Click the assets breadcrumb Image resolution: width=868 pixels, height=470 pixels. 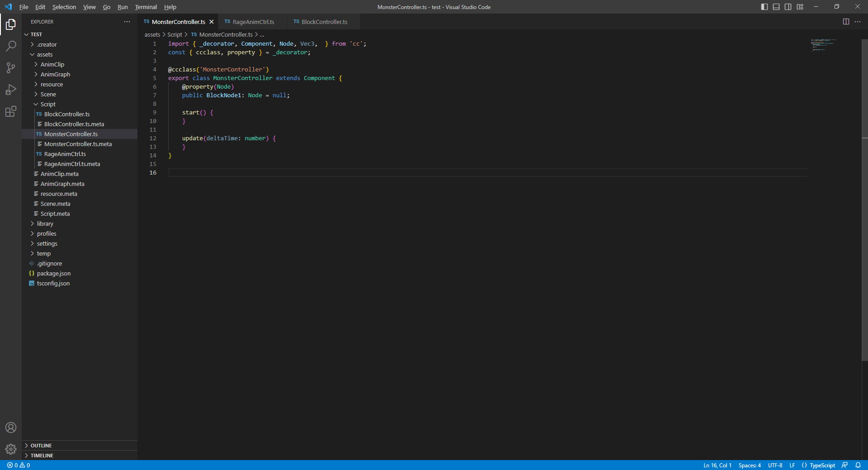pos(152,34)
